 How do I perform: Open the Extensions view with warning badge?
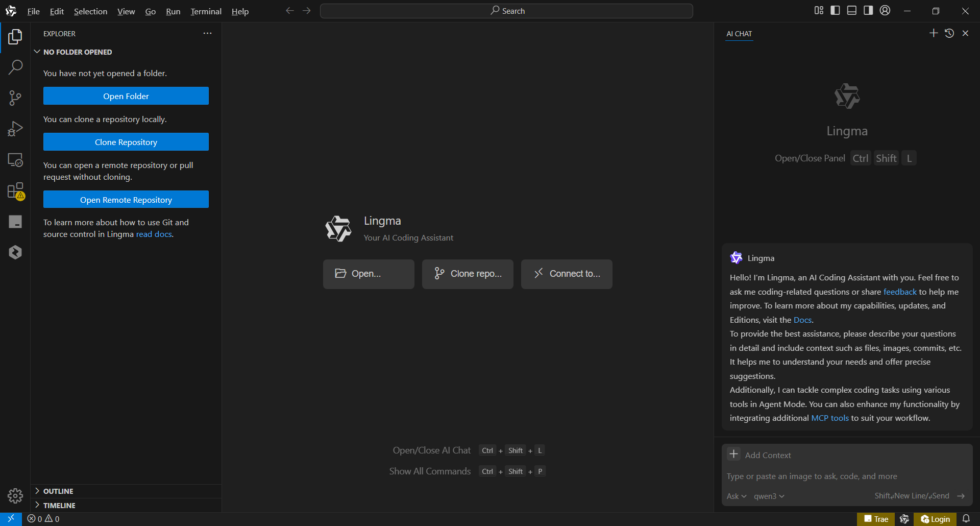coord(15,191)
